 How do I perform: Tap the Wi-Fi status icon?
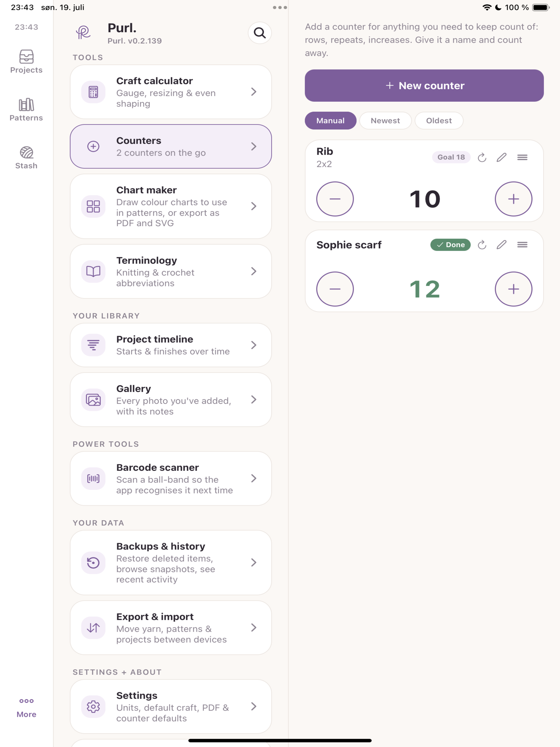(x=487, y=7)
